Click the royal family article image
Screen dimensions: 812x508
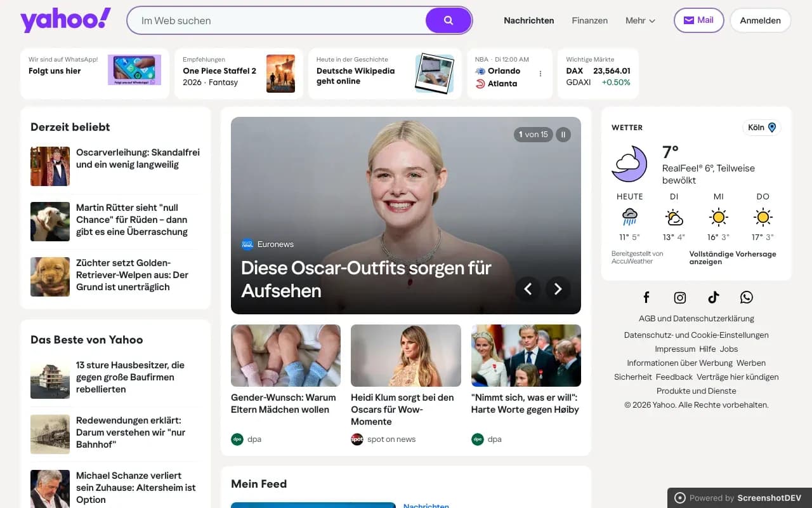click(x=526, y=356)
